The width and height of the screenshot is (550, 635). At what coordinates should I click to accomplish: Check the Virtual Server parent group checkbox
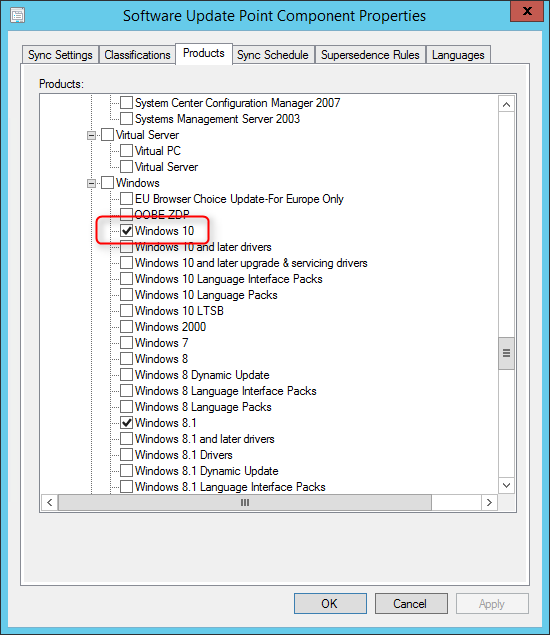coord(107,135)
